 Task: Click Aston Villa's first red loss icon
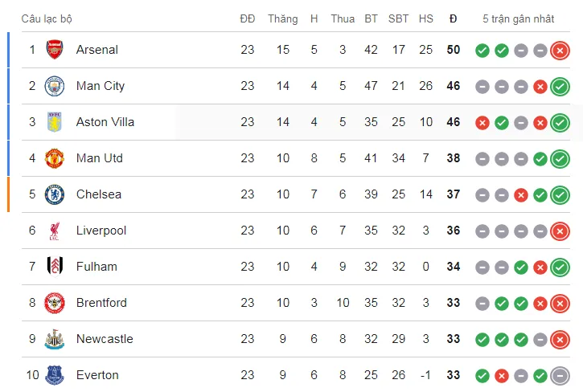coord(482,122)
